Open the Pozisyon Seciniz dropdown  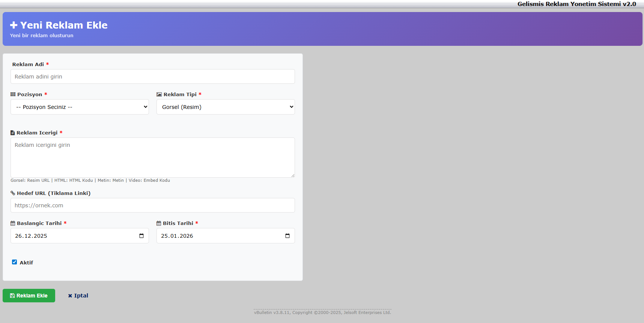[x=80, y=107]
